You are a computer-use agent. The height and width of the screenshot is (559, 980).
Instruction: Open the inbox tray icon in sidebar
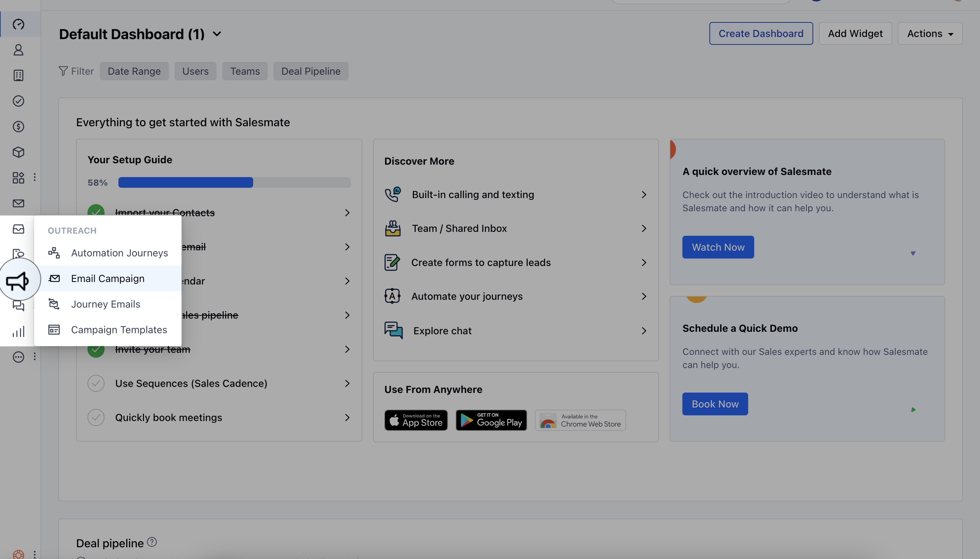pos(18,229)
